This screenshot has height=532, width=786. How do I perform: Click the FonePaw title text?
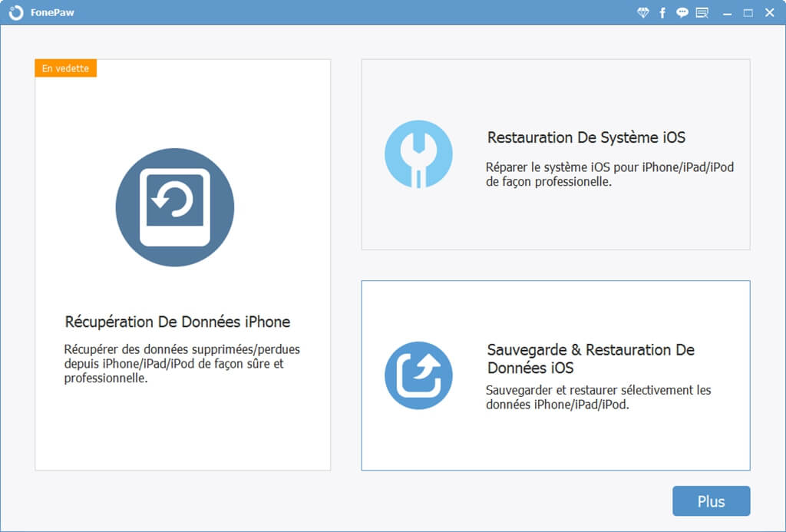52,12
